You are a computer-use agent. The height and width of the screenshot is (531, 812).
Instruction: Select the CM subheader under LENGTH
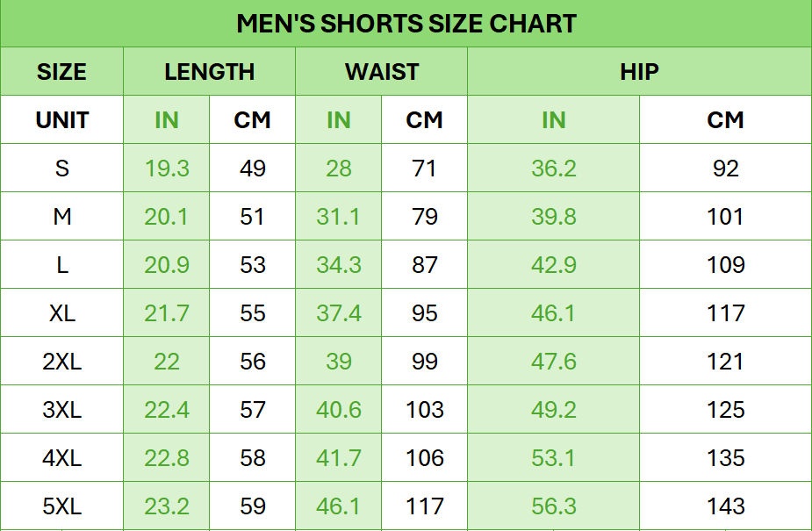[252, 120]
